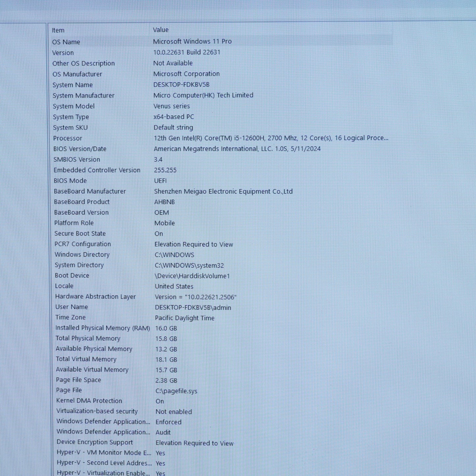Viewport: 476px width, 476px height.
Task: Select the BIOS Version/Date row
Action: pos(221,149)
